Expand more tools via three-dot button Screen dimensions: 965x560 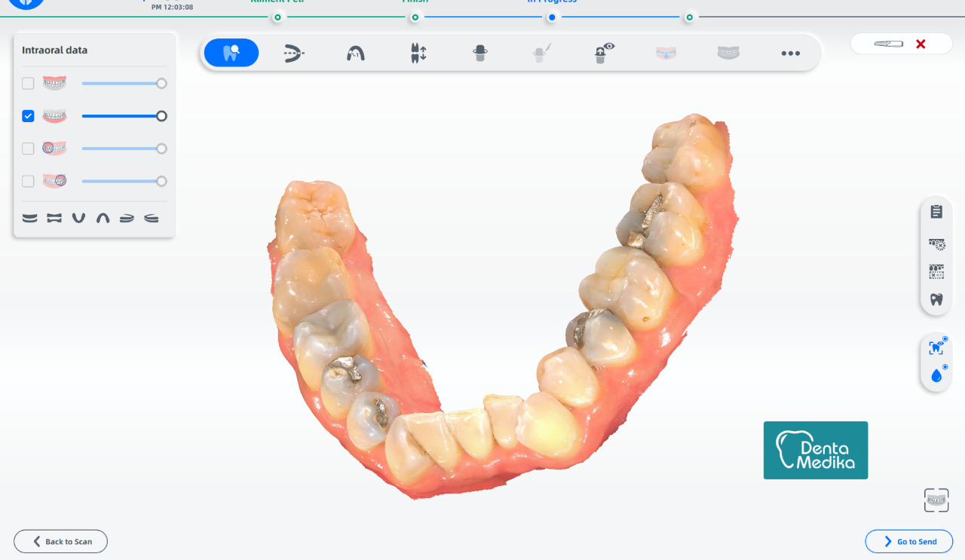(x=790, y=54)
